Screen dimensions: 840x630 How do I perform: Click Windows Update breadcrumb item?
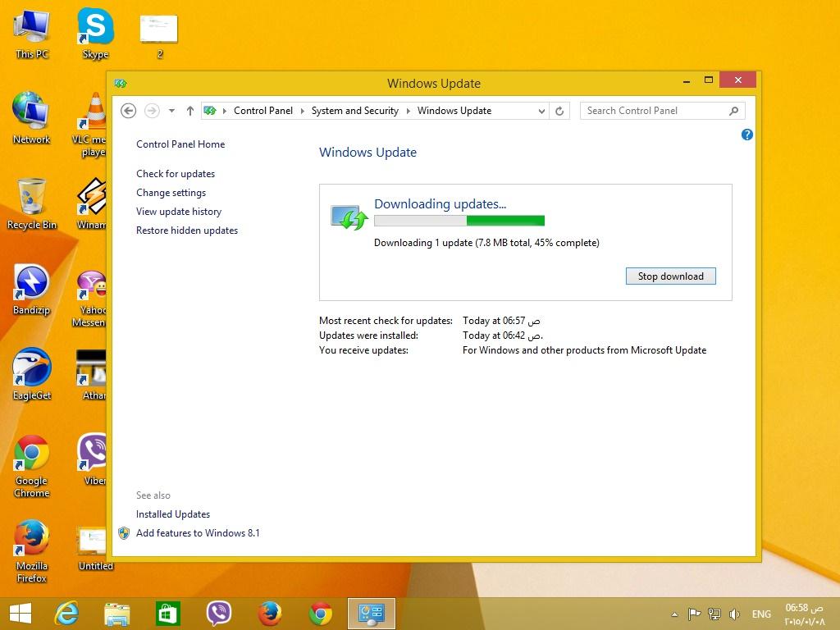pyautogui.click(x=454, y=111)
